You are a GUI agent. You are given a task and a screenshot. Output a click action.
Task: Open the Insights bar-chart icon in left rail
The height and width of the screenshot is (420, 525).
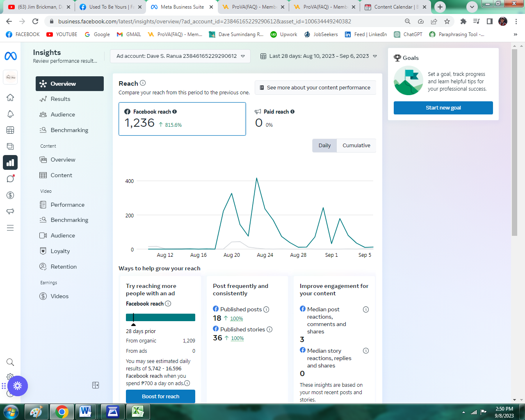point(10,162)
